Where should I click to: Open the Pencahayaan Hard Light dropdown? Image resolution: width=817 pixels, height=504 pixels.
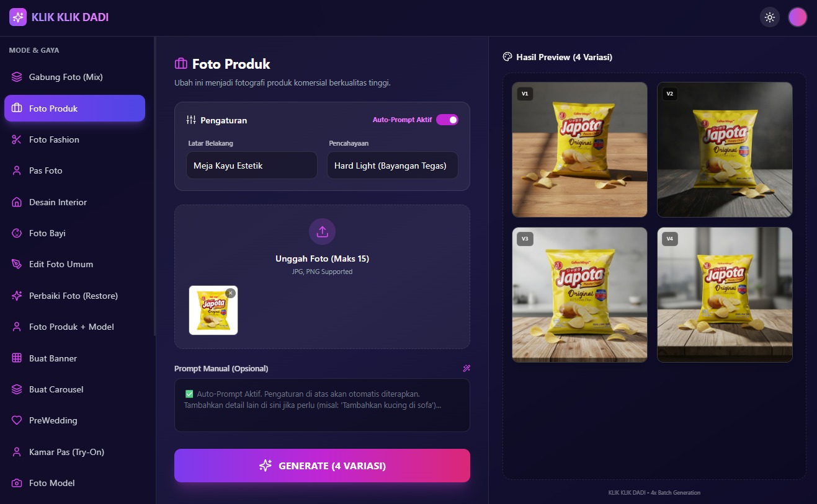coord(393,166)
